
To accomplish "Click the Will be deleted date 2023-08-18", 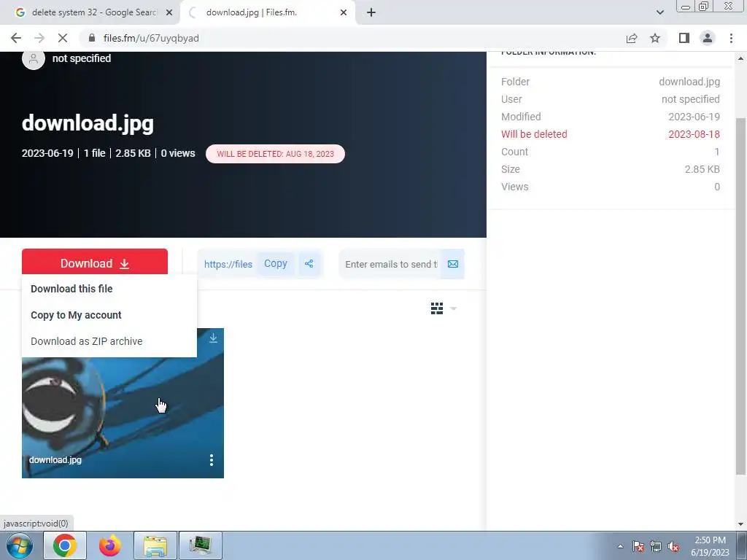I will pyautogui.click(x=694, y=134).
